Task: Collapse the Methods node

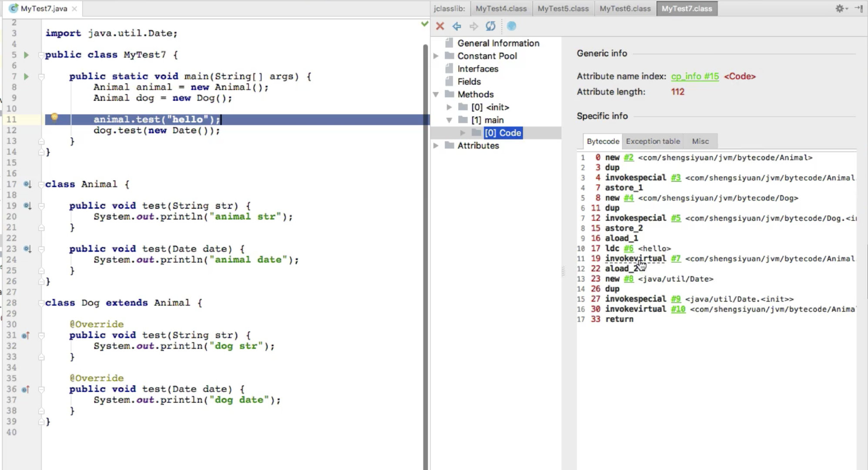Action: (436, 94)
